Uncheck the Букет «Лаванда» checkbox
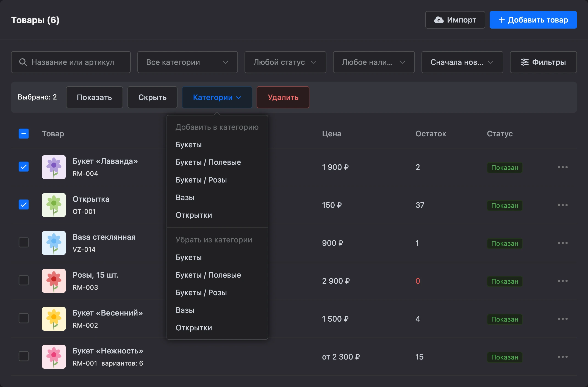The width and height of the screenshot is (588, 387). pos(24,167)
